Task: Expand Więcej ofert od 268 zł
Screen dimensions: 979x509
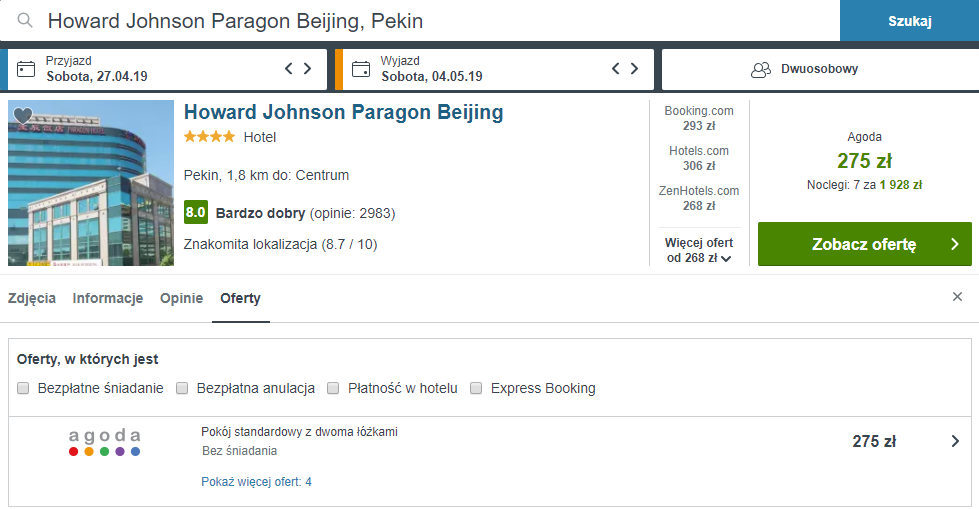Action: [x=699, y=250]
